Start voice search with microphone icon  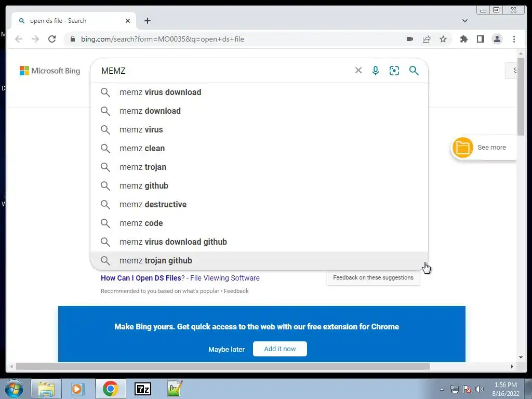click(375, 71)
